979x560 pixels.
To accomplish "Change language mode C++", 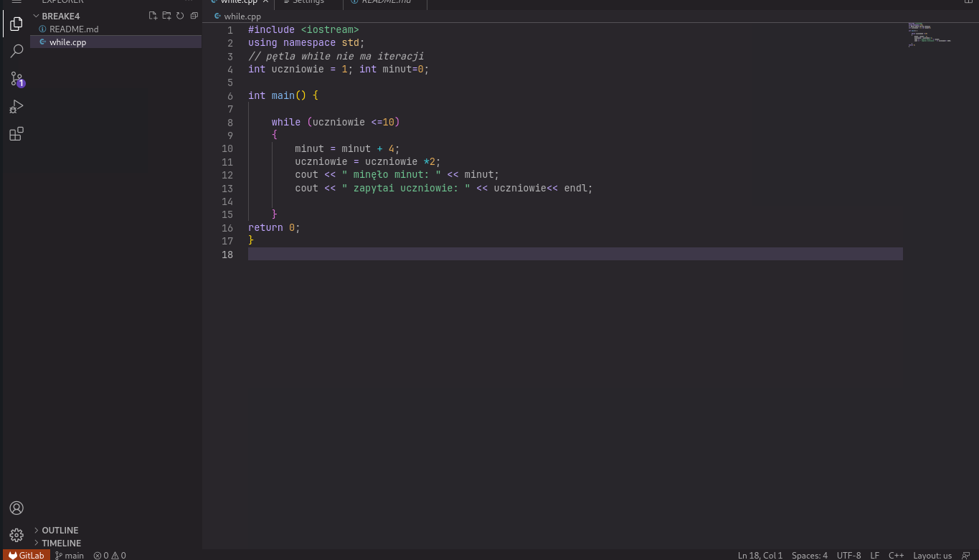I will point(897,555).
